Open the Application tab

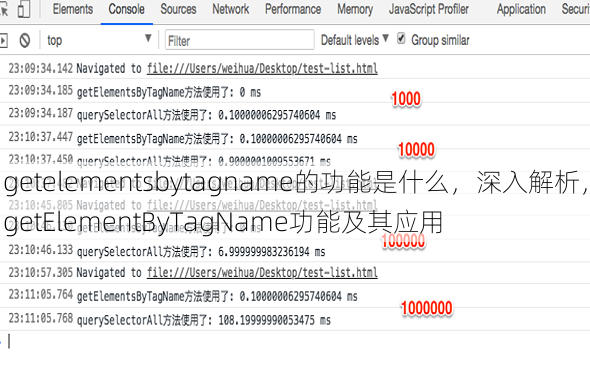pyautogui.click(x=521, y=9)
